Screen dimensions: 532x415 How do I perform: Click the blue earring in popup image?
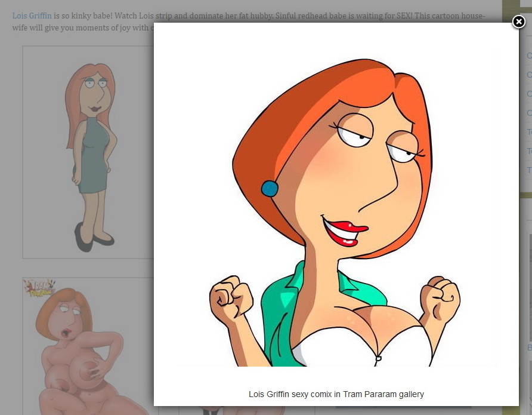tap(270, 189)
